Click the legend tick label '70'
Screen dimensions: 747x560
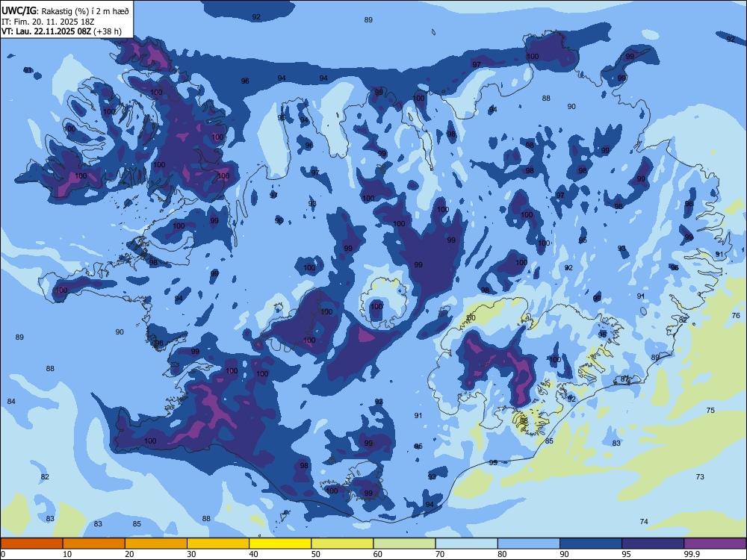(440, 554)
